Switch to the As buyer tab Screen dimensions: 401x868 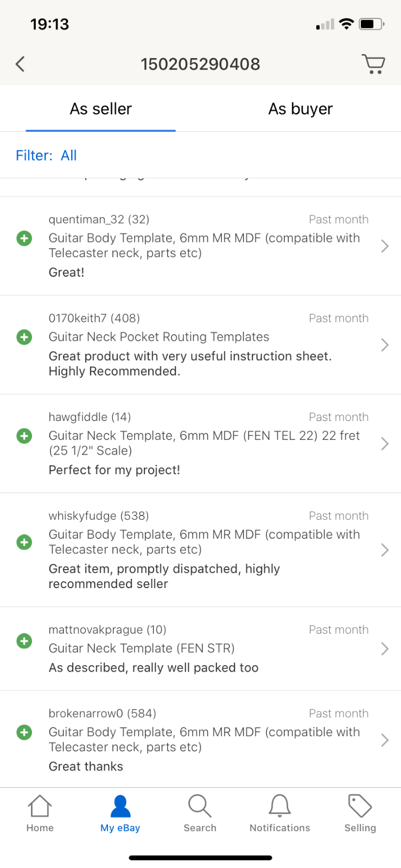point(300,109)
